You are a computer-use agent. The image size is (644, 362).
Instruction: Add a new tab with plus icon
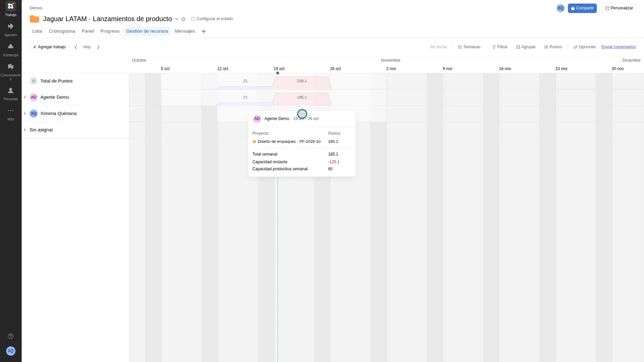(x=204, y=31)
